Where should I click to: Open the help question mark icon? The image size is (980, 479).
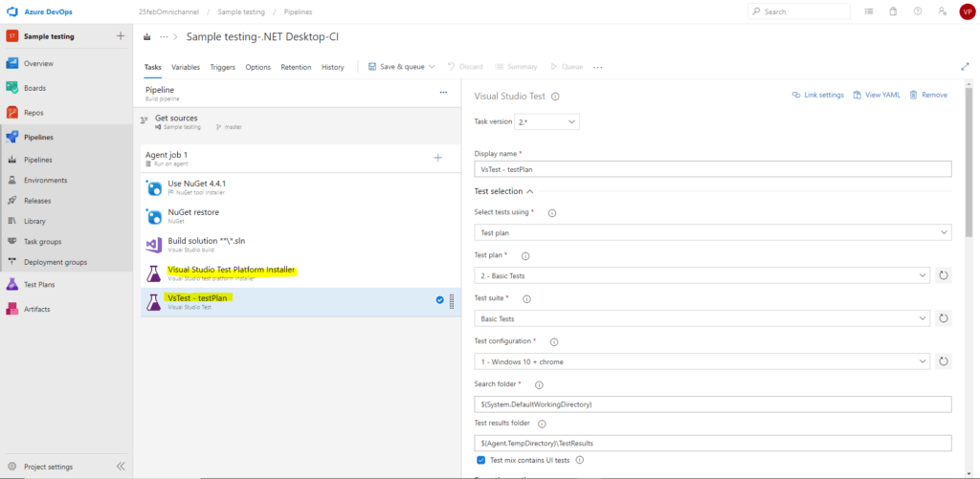[x=918, y=11]
